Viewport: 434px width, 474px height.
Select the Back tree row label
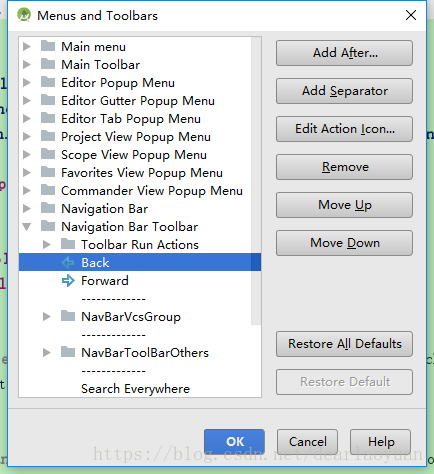click(x=95, y=263)
